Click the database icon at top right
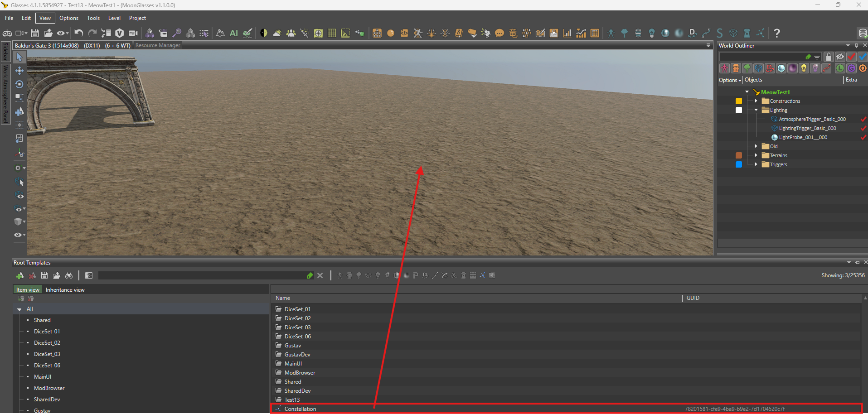 pos(862,33)
